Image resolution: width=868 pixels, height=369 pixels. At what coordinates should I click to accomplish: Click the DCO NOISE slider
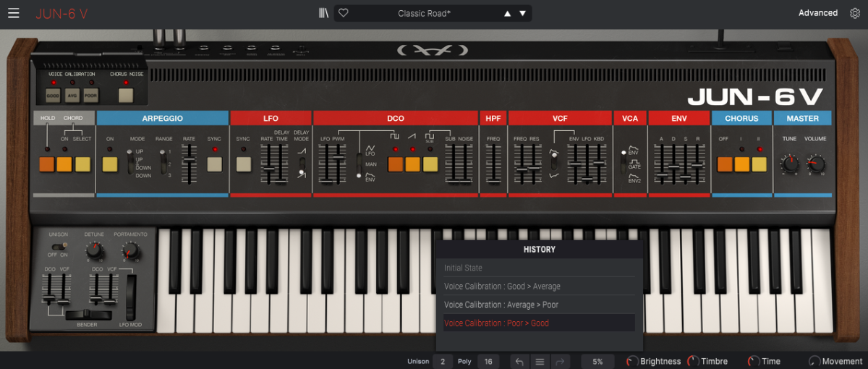(467, 164)
